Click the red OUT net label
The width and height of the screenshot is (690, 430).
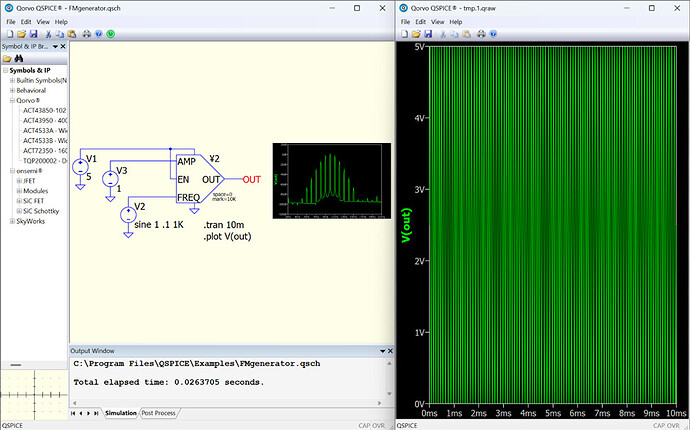(252, 180)
